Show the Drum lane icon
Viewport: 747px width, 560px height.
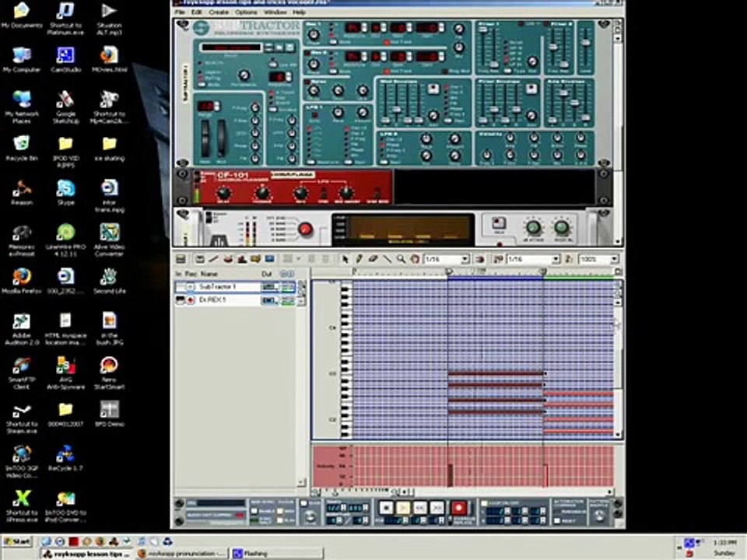point(228,259)
